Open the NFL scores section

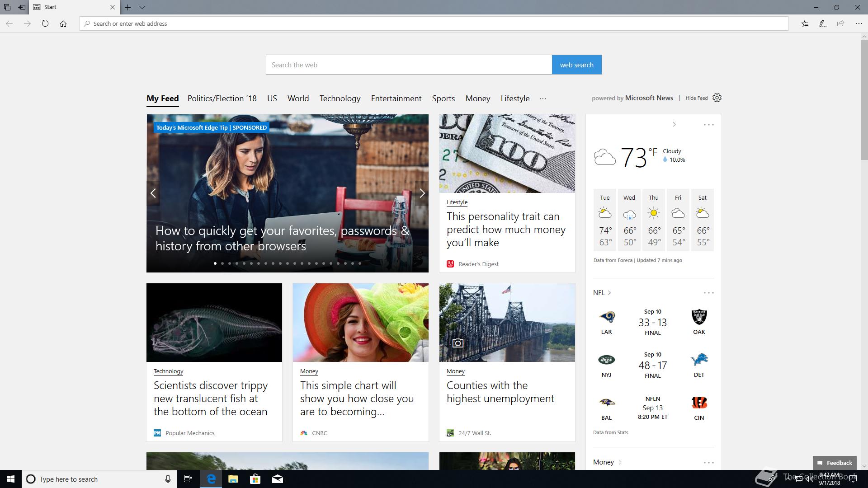[602, 293]
